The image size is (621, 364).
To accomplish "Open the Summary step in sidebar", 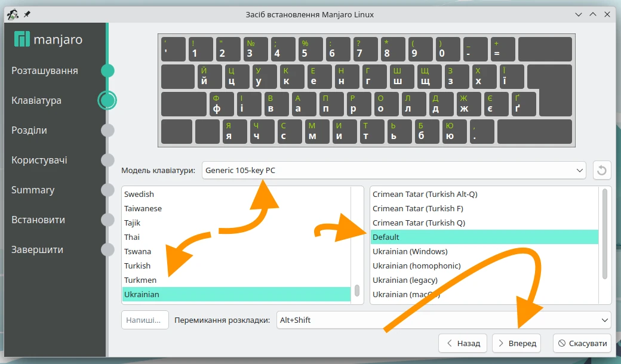I will tap(33, 190).
